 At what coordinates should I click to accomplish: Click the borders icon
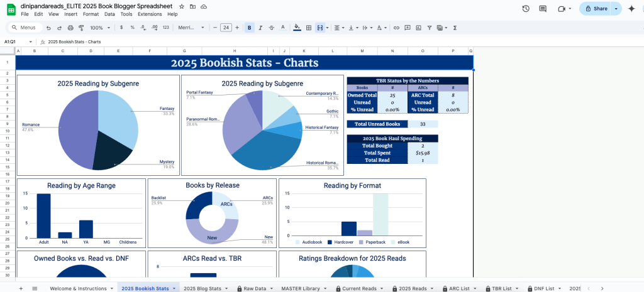[309, 28]
